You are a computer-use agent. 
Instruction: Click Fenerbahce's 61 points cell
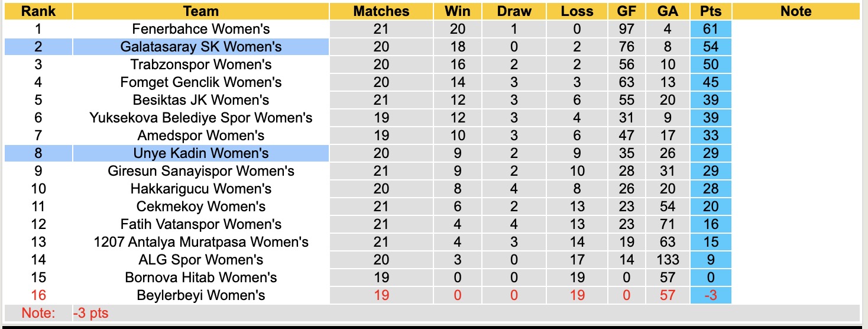click(x=710, y=29)
